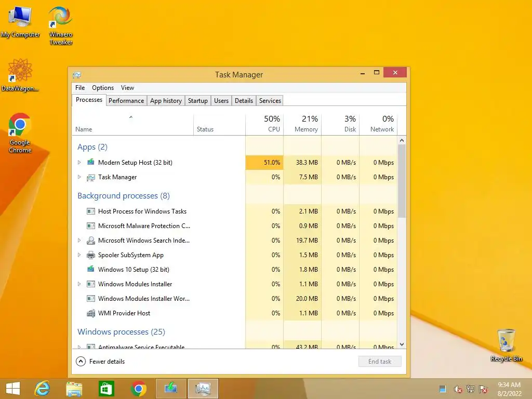Click the Task Manager process row icon
The height and width of the screenshot is (399, 532).
click(90, 178)
